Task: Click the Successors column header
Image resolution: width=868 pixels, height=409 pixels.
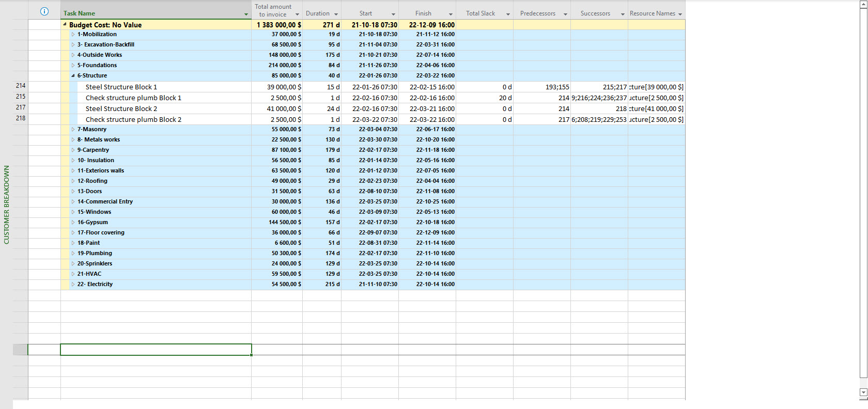Action: (x=595, y=13)
